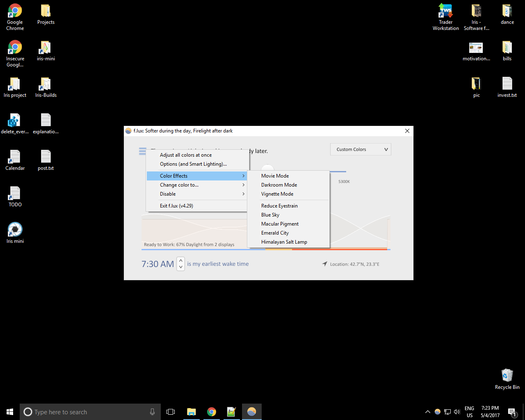Switch to Chrome in taskbar
The width and height of the screenshot is (525, 420).
coord(212,412)
